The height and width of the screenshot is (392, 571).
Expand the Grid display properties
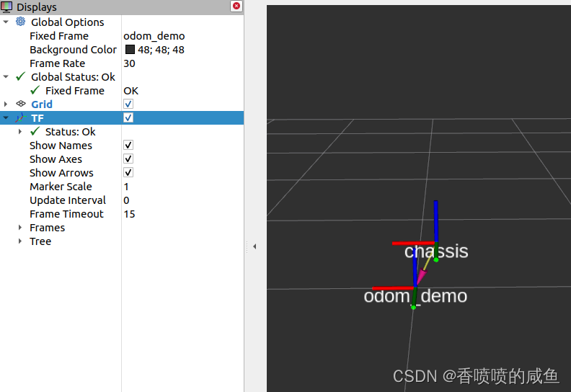click(6, 104)
